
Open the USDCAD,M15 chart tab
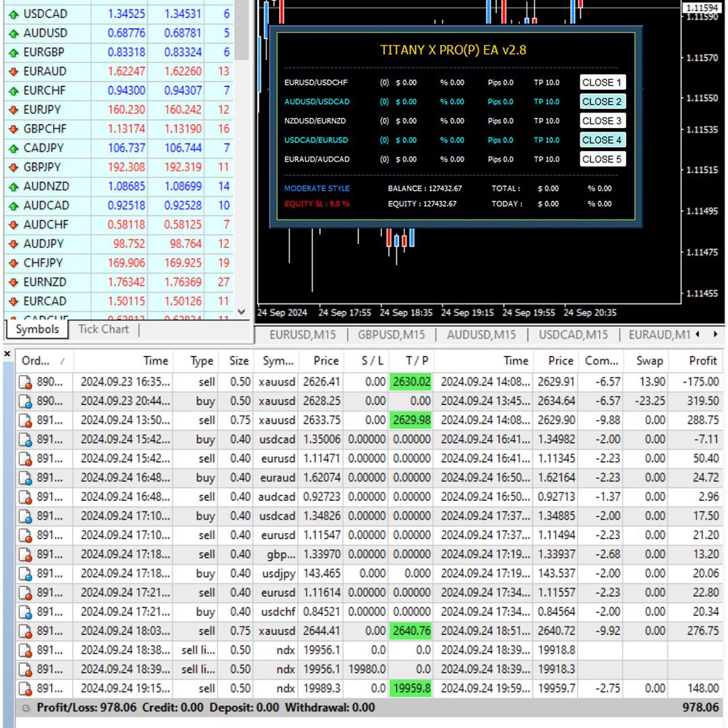click(573, 334)
